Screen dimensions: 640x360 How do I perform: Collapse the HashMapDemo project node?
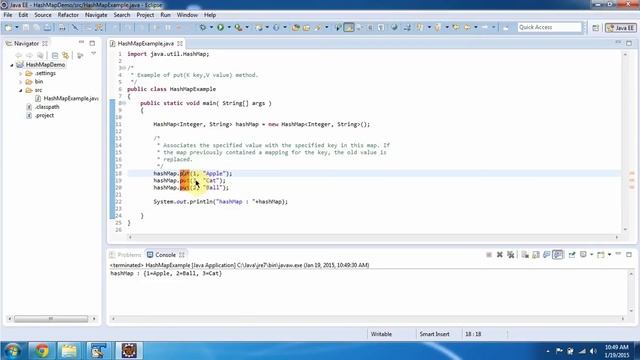[12, 65]
